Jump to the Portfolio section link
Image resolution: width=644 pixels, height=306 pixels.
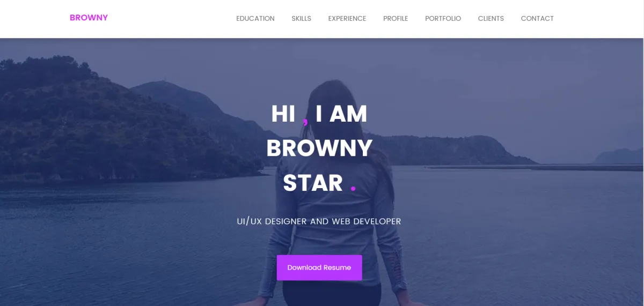(443, 18)
